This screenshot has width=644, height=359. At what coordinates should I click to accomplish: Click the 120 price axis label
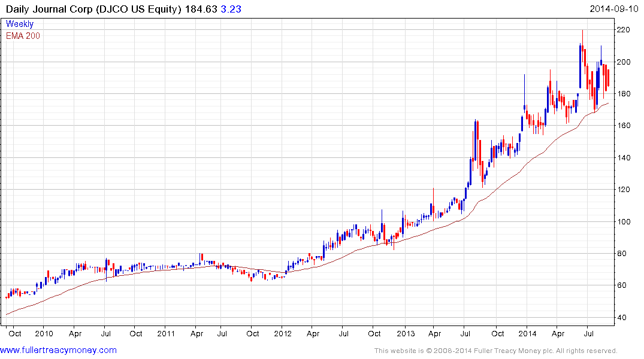[x=624, y=189]
